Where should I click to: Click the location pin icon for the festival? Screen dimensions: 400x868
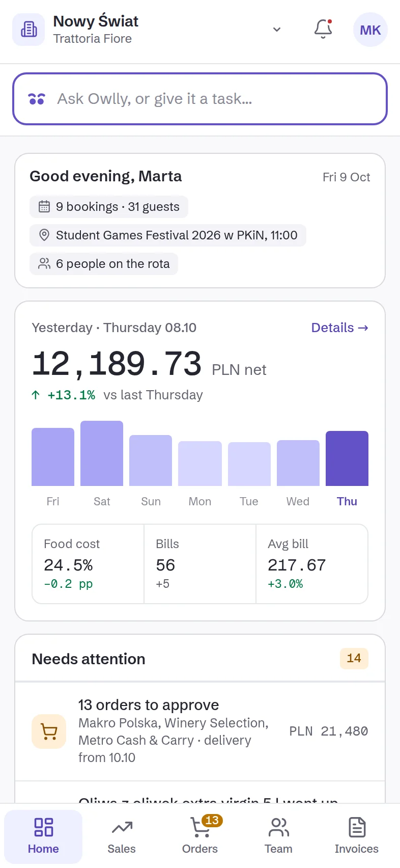click(44, 235)
